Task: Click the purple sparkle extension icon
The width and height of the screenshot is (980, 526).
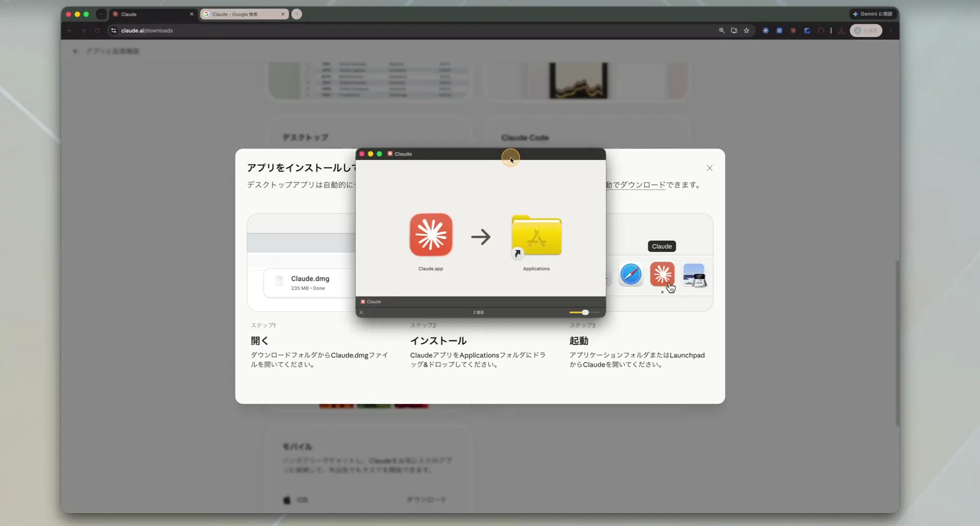Action: tap(766, 31)
